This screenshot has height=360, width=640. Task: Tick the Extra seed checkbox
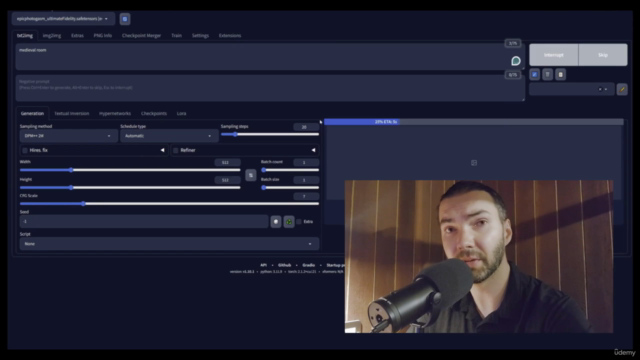pos(299,222)
